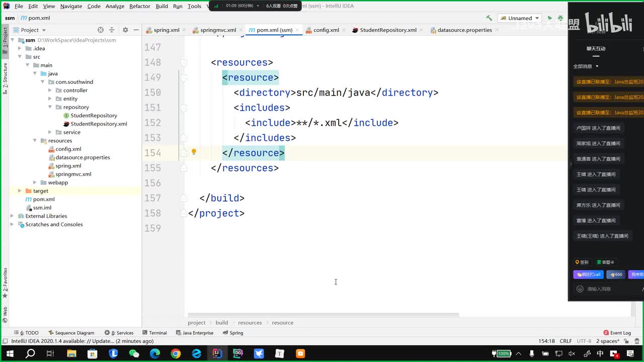Image resolution: width=644 pixels, height=362 pixels.
Task: Open WeChat from the taskbar
Action: tap(134, 353)
